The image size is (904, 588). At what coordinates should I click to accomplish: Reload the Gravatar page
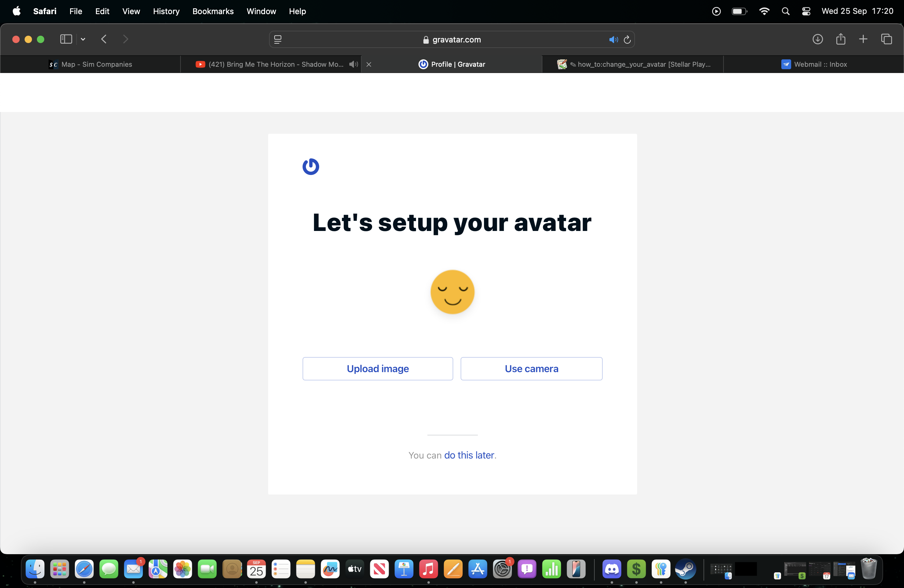627,39
